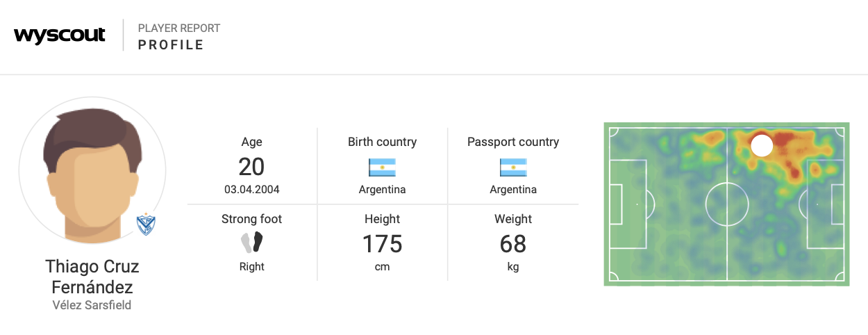Screen dimensions: 868x335
Task: Click the Right strong foot label
Action: click(x=251, y=266)
